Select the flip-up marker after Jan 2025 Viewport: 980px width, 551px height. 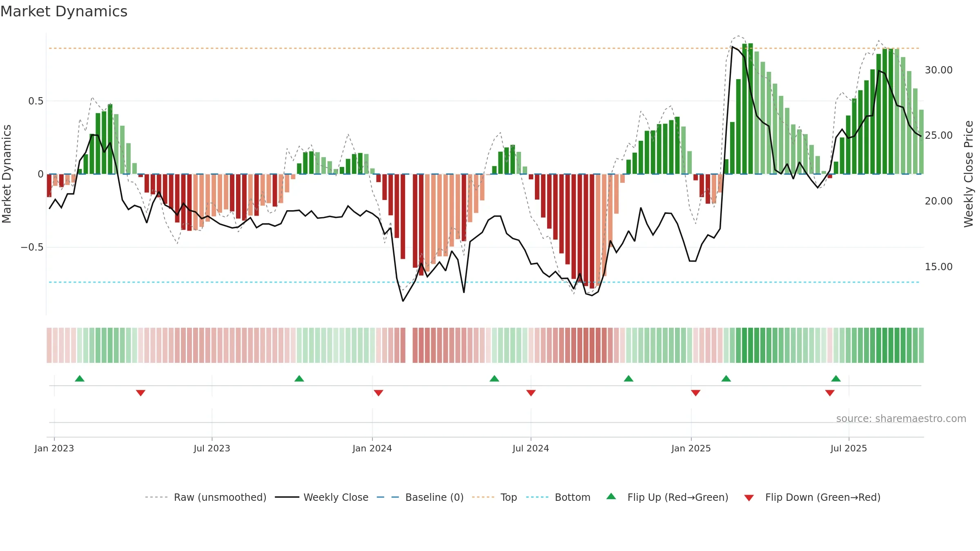(x=726, y=378)
